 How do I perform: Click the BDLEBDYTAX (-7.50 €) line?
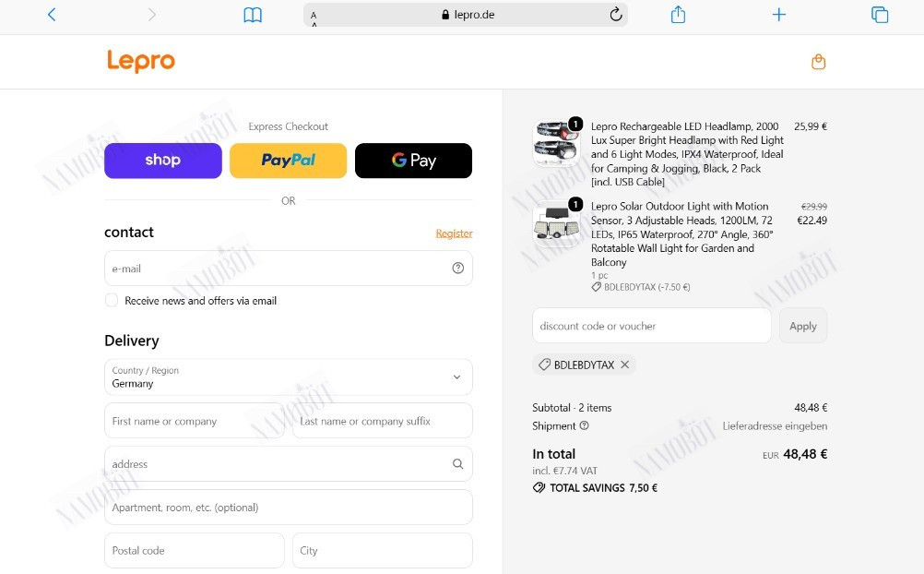641,287
